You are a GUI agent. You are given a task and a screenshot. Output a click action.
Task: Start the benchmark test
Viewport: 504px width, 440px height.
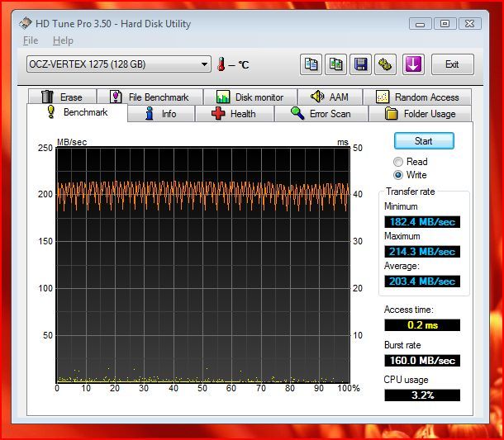424,141
